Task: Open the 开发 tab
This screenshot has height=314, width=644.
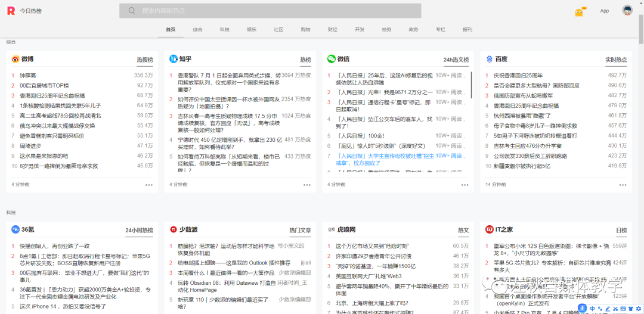Action: tap(360, 30)
